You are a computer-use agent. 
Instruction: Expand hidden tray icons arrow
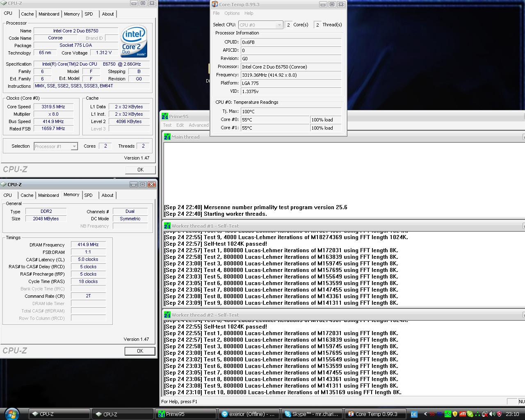coord(425,414)
